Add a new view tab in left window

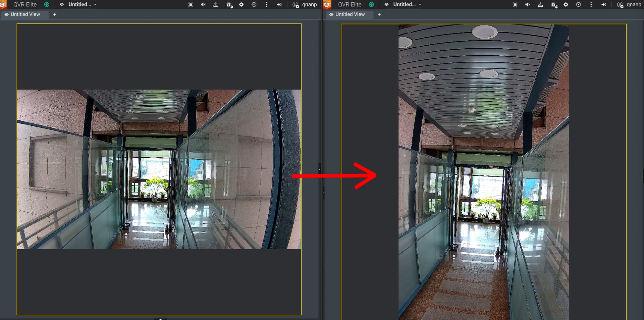tap(54, 14)
